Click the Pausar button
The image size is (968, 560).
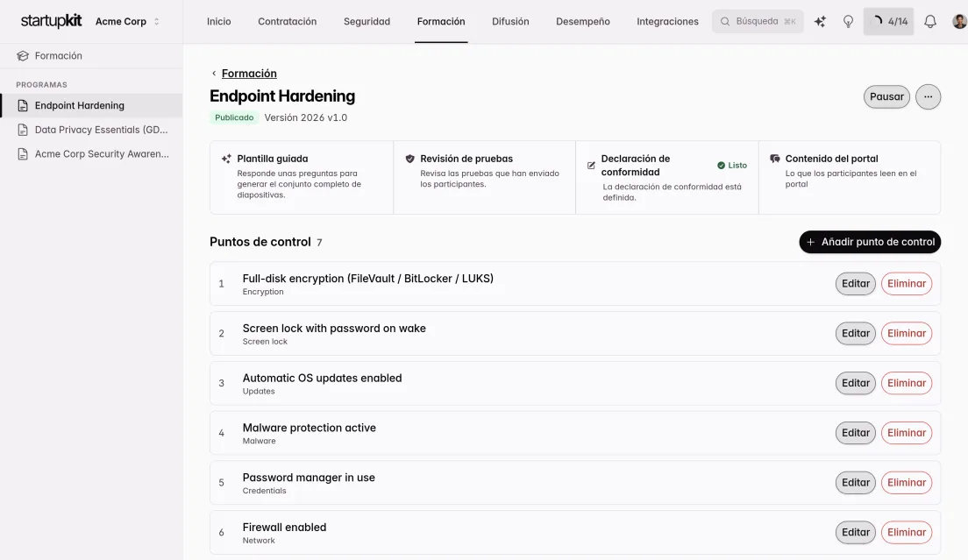pos(886,96)
